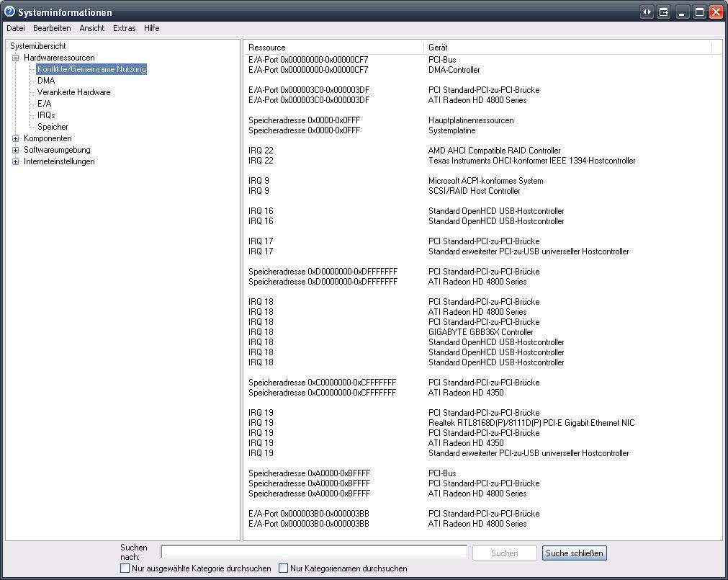Select Systemübersicht root in the tree
The height and width of the screenshot is (580, 728).
(x=38, y=46)
